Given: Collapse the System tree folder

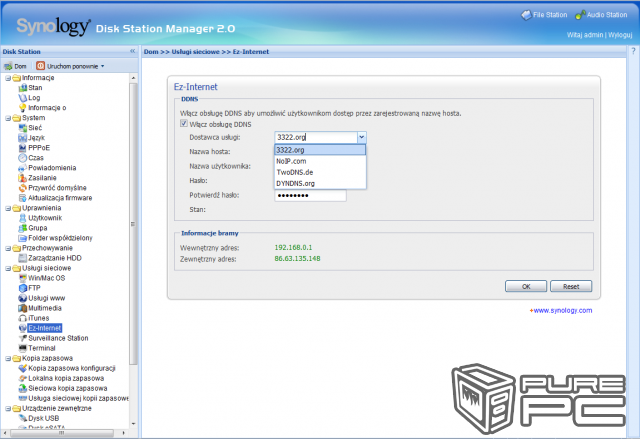Looking at the screenshot, I should (x=8, y=118).
